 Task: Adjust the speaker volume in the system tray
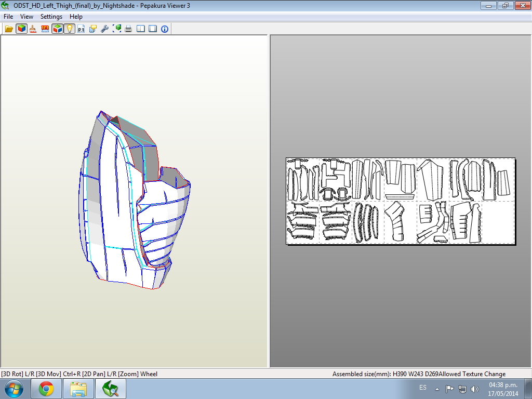pos(475,388)
